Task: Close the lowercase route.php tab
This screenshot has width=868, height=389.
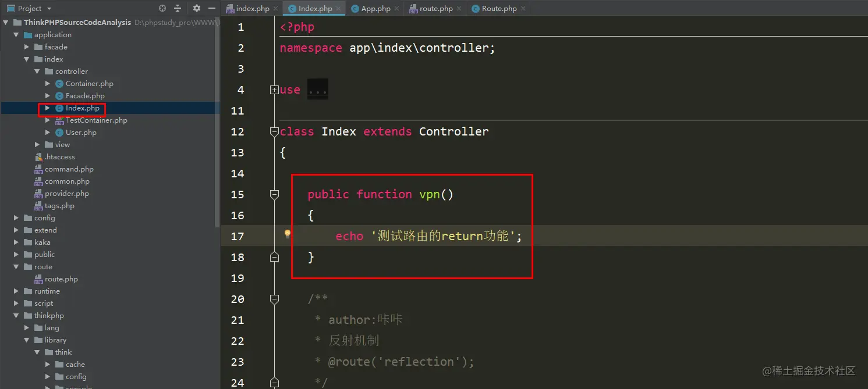Action: [x=459, y=9]
